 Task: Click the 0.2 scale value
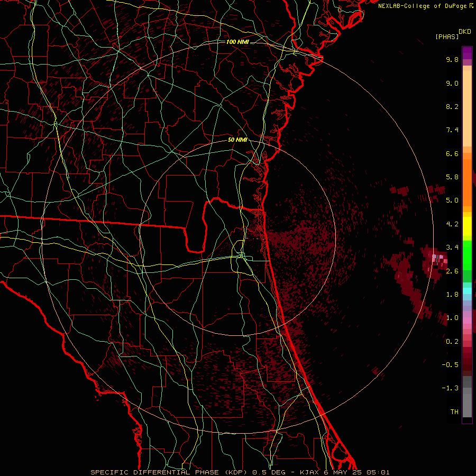452,342
